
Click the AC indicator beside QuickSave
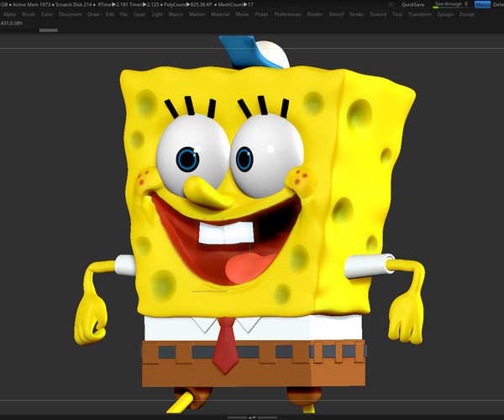pyautogui.click(x=391, y=4)
